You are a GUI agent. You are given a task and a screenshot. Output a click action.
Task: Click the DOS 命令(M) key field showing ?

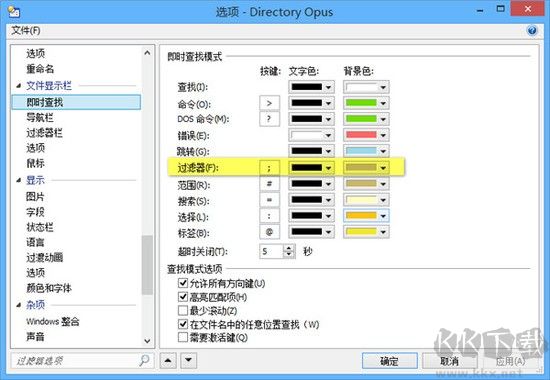pyautogui.click(x=269, y=119)
